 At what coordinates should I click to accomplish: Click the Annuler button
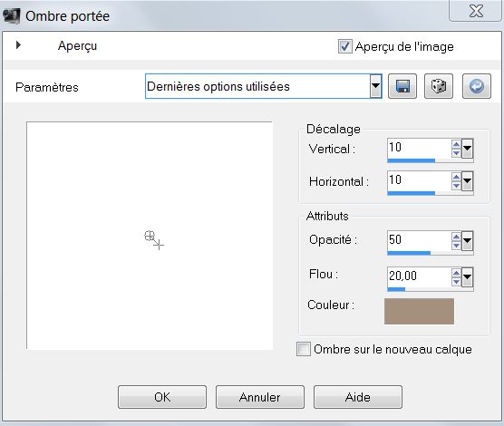(260, 397)
